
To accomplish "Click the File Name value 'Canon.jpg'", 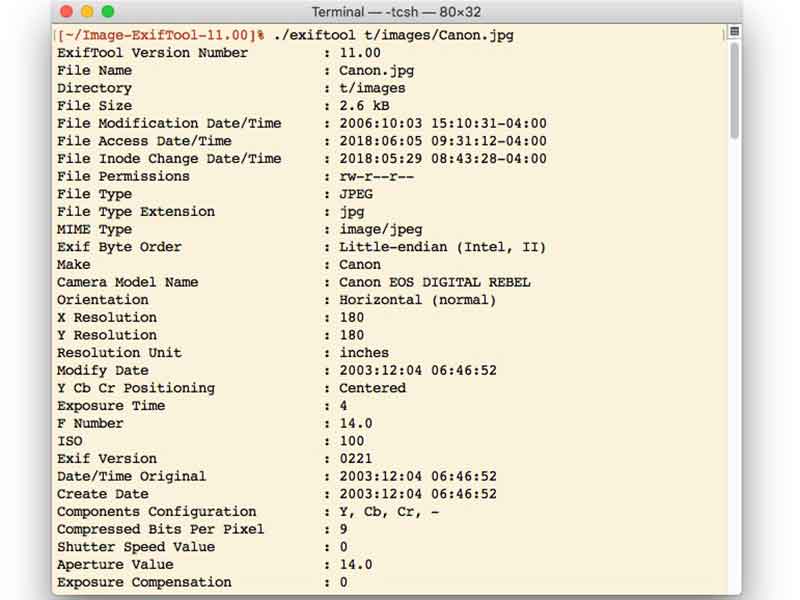I will coord(377,70).
